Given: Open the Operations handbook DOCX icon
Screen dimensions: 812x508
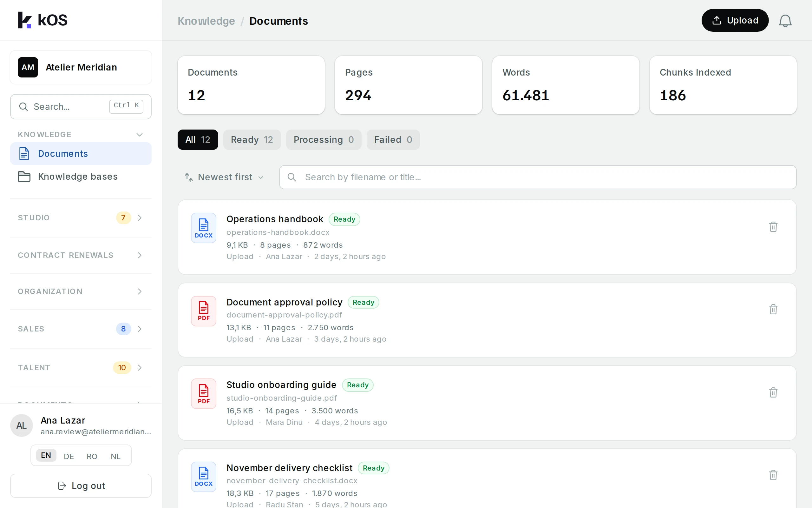Looking at the screenshot, I should coord(204,228).
